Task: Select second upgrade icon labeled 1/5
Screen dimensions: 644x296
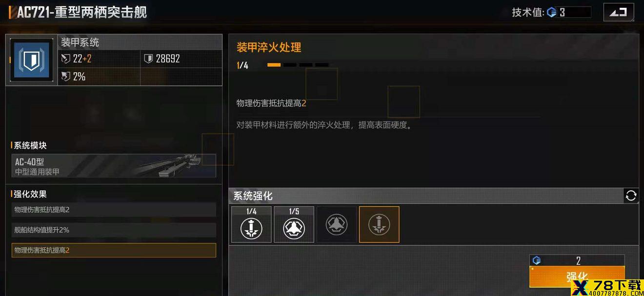Action: click(294, 224)
